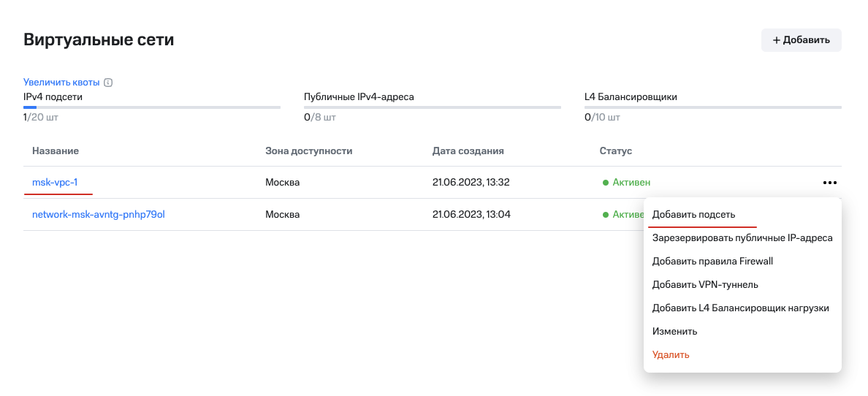Select Добавить L4 Балансировщик нагрузки
Screen dimensions: 868x396
pyautogui.click(x=740, y=308)
